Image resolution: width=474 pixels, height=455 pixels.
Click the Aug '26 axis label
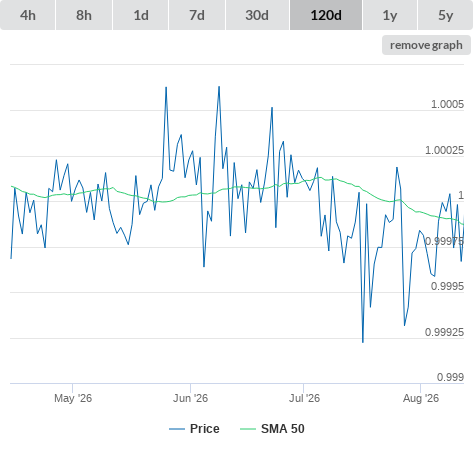click(x=421, y=398)
